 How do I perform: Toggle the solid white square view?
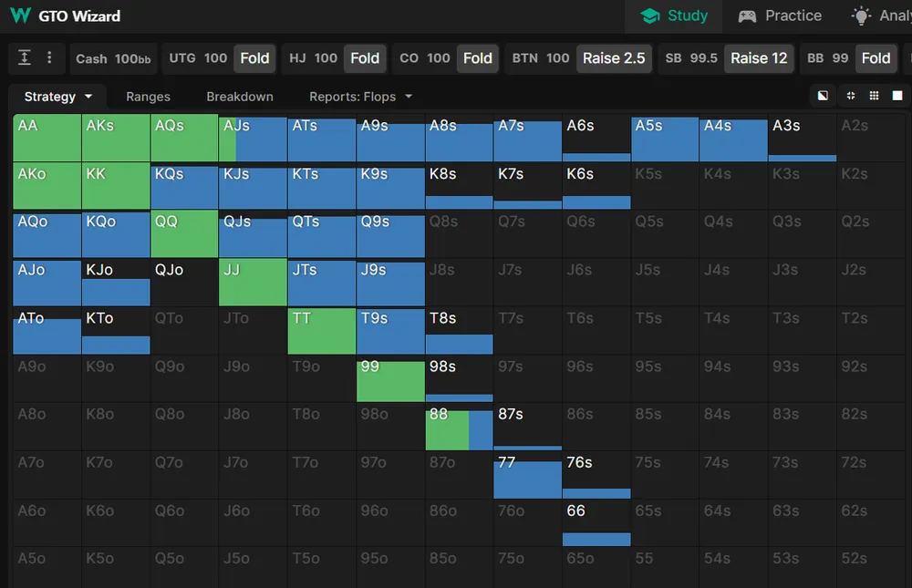(x=897, y=96)
